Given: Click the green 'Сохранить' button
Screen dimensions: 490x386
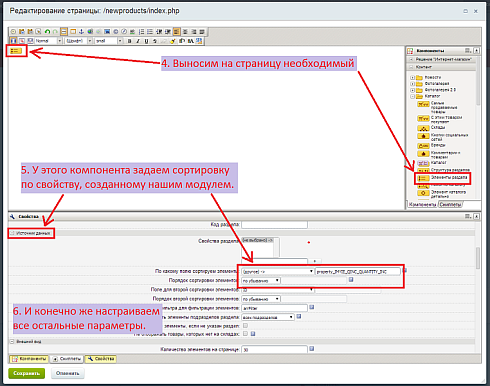Looking at the screenshot, I should 26,373.
